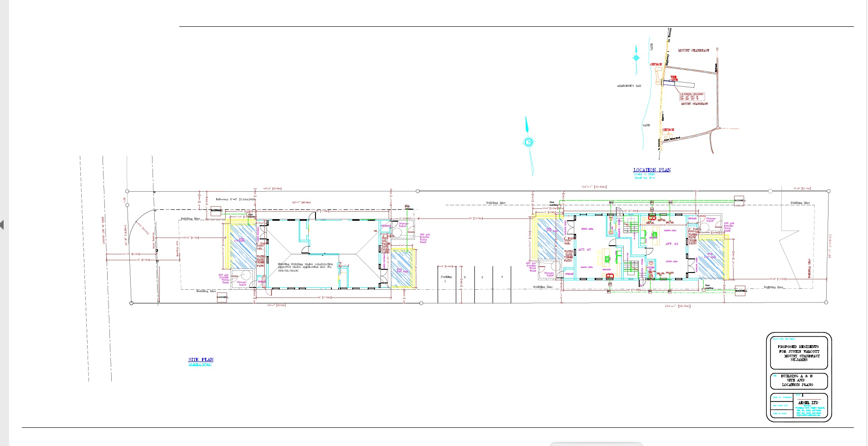
Task: Click SUCKWELL box below right building
Action: 740,291
